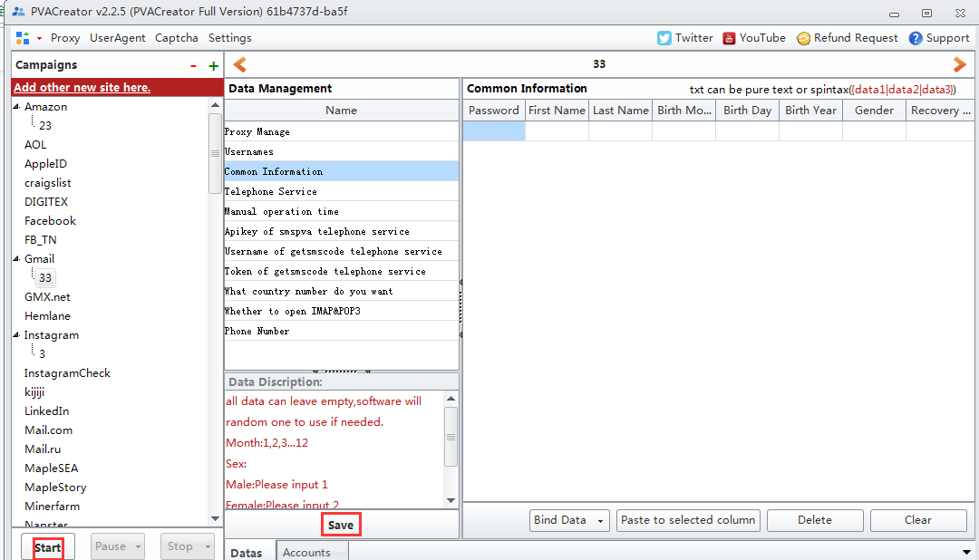
Task: Collapse the Amazon tree node
Action: click(x=17, y=107)
